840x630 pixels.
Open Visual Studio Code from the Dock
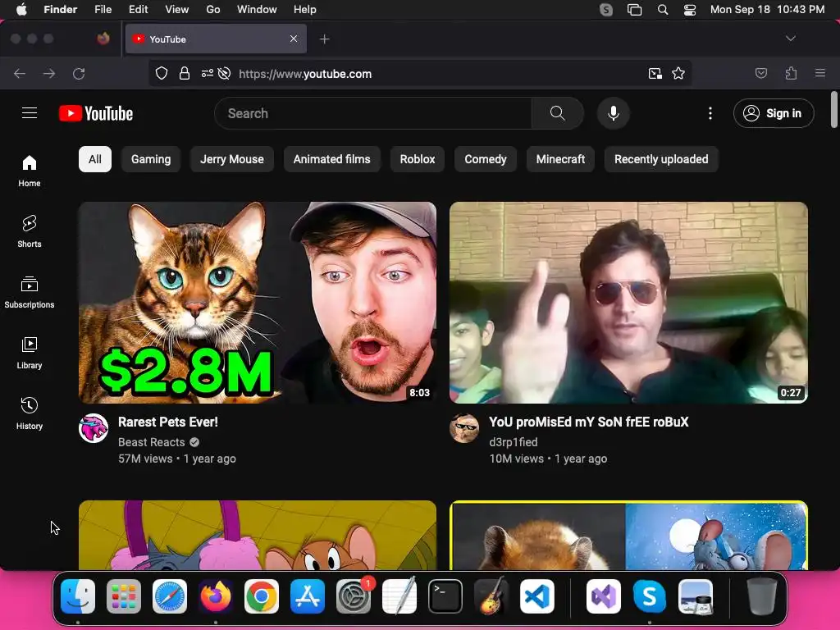[x=536, y=596]
